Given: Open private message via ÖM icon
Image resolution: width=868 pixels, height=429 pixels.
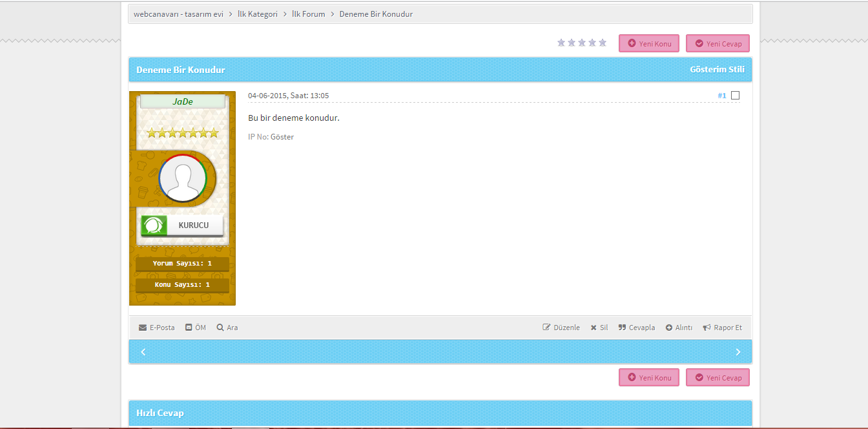Looking at the screenshot, I should pos(189,328).
